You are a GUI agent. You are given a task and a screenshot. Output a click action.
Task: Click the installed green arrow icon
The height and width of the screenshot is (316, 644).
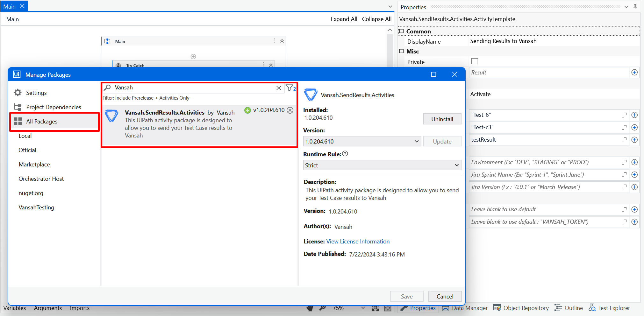pyautogui.click(x=247, y=110)
